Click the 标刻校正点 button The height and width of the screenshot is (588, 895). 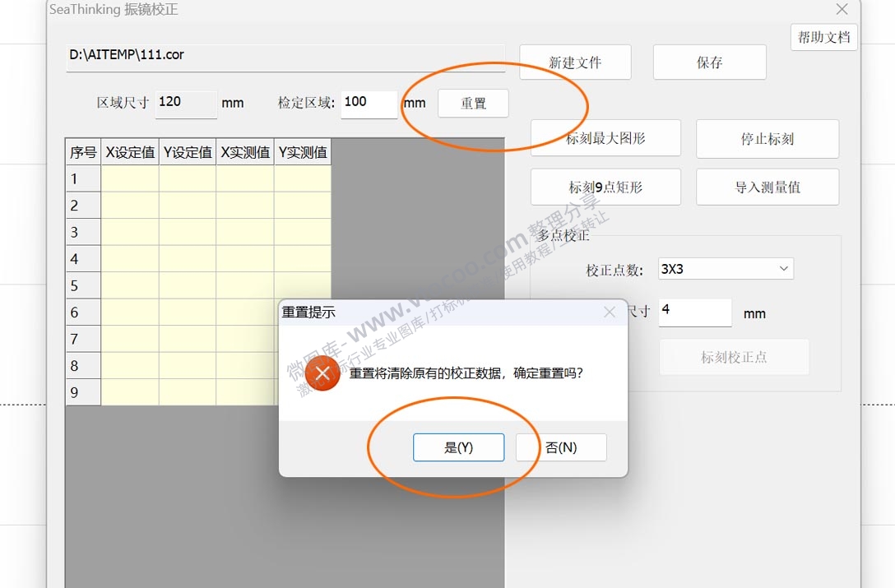point(733,357)
